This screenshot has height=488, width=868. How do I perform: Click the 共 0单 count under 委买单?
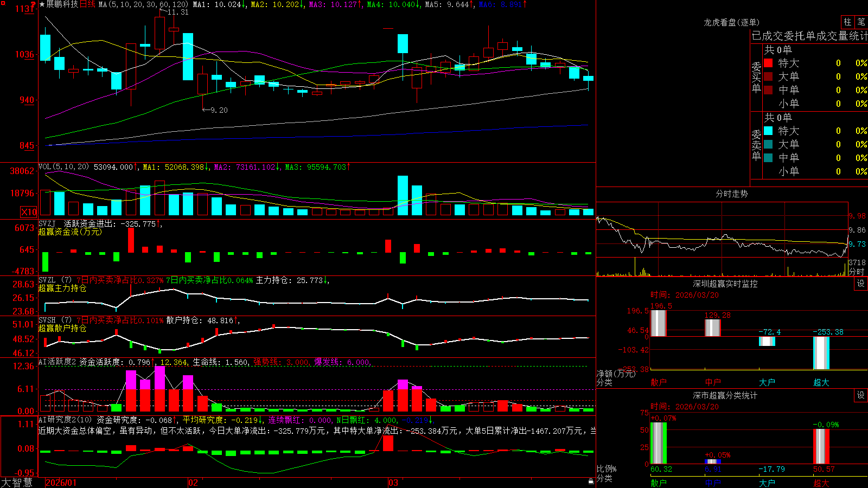(x=777, y=49)
